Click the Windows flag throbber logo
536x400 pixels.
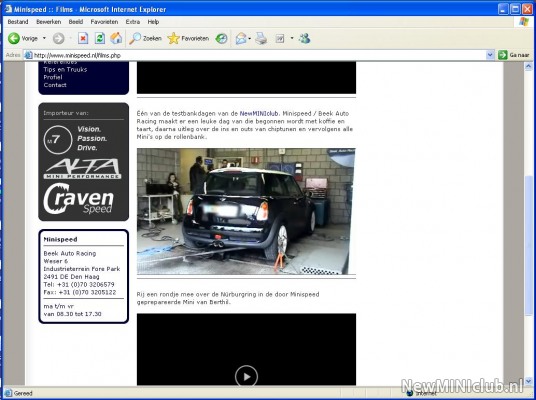523,22
